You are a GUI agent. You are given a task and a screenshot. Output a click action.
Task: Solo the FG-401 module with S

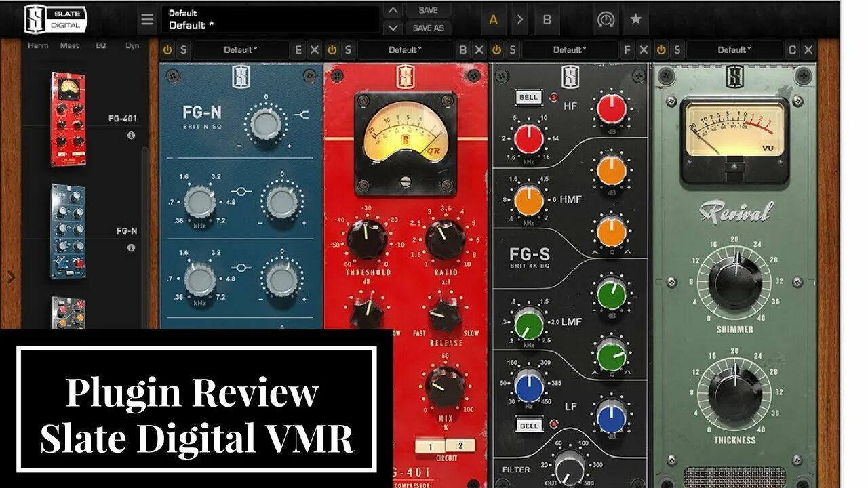click(348, 49)
